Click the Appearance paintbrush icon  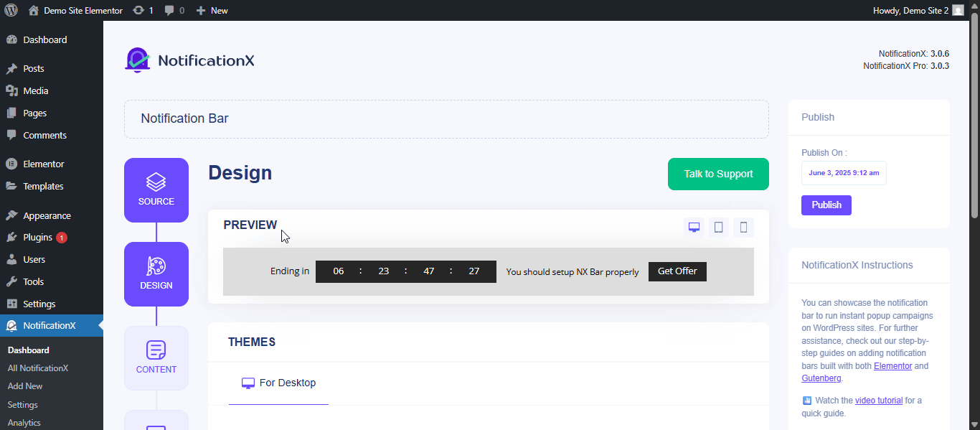pyautogui.click(x=11, y=215)
